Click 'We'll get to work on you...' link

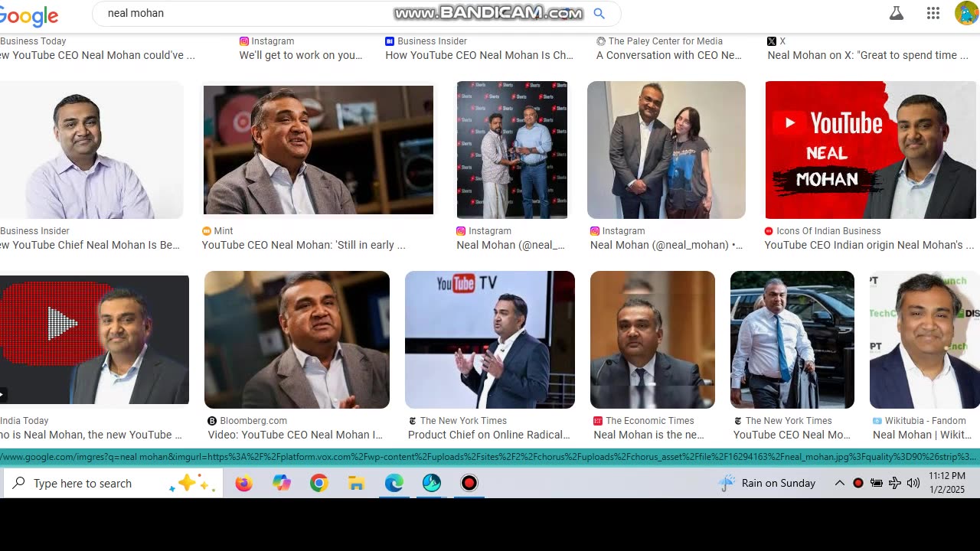301,55
